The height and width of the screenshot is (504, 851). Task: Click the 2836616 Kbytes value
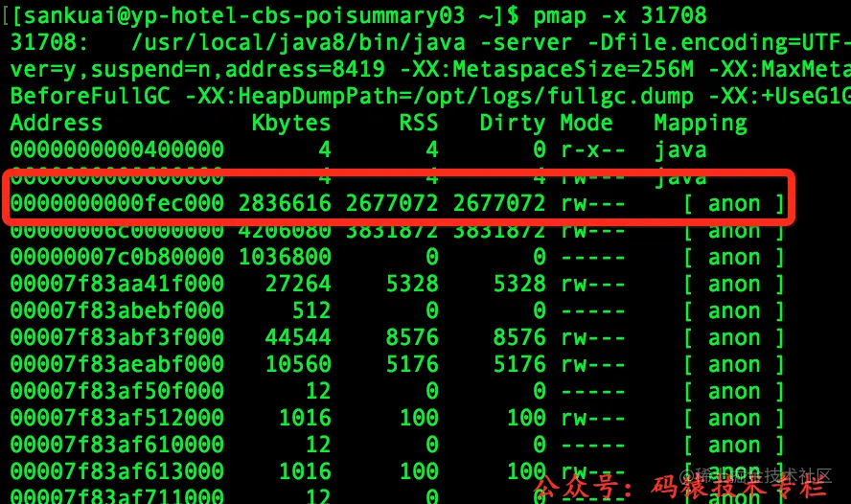click(285, 203)
